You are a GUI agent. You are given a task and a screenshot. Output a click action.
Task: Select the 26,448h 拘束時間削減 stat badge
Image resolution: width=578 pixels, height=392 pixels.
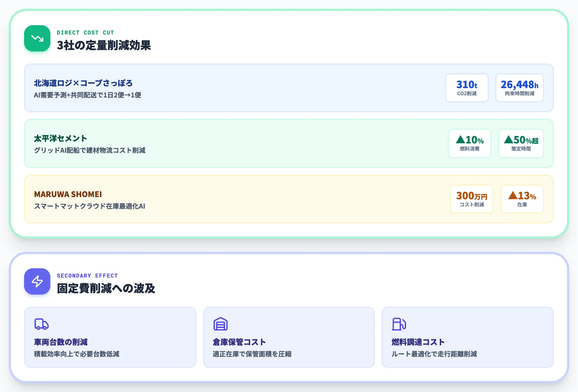click(519, 88)
